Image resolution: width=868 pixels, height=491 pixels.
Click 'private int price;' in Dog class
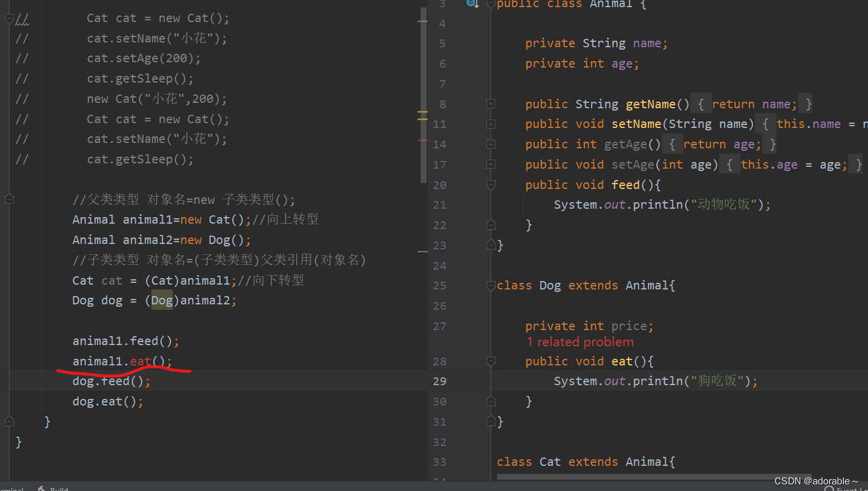(x=589, y=326)
